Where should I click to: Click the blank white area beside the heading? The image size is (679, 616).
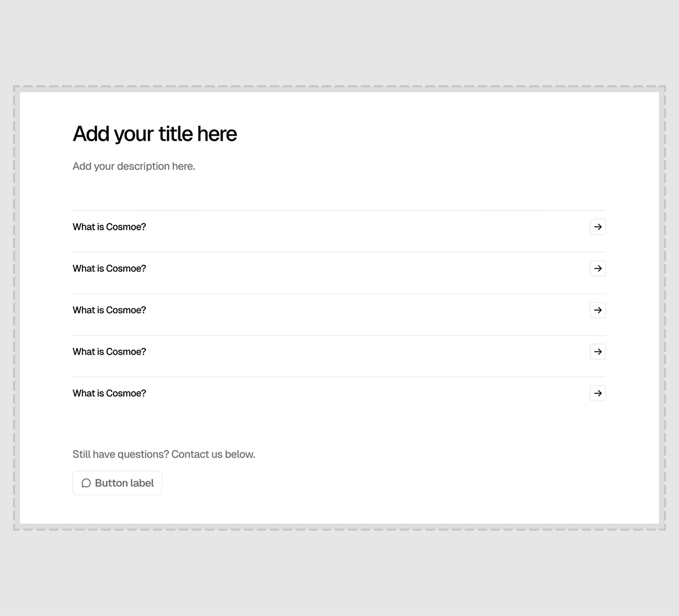point(424,134)
